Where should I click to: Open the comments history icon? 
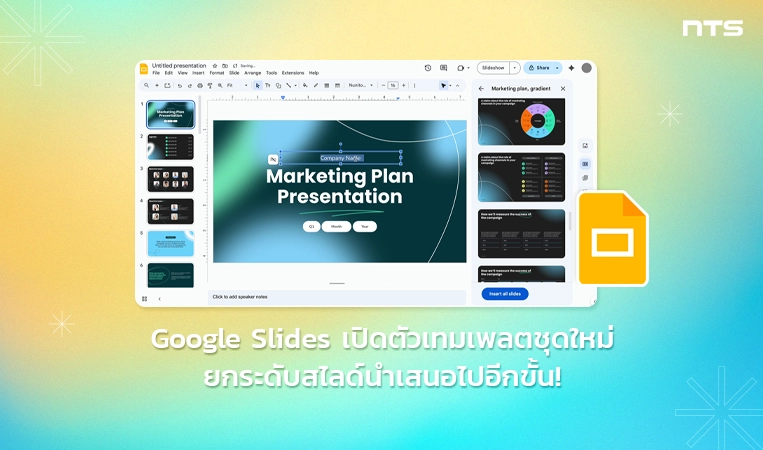coord(443,68)
